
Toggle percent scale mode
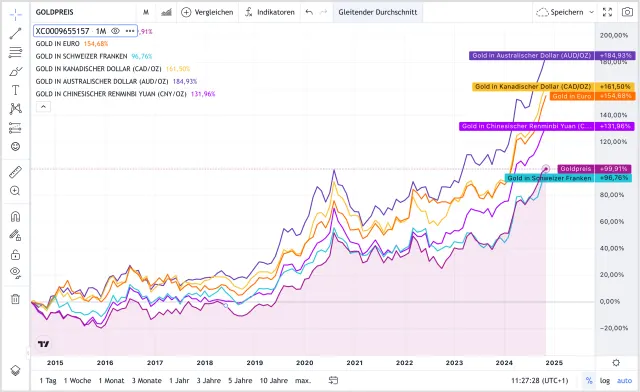click(x=589, y=381)
